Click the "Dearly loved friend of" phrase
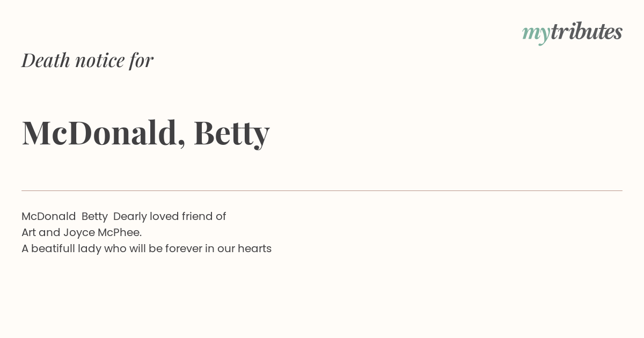 coord(170,216)
